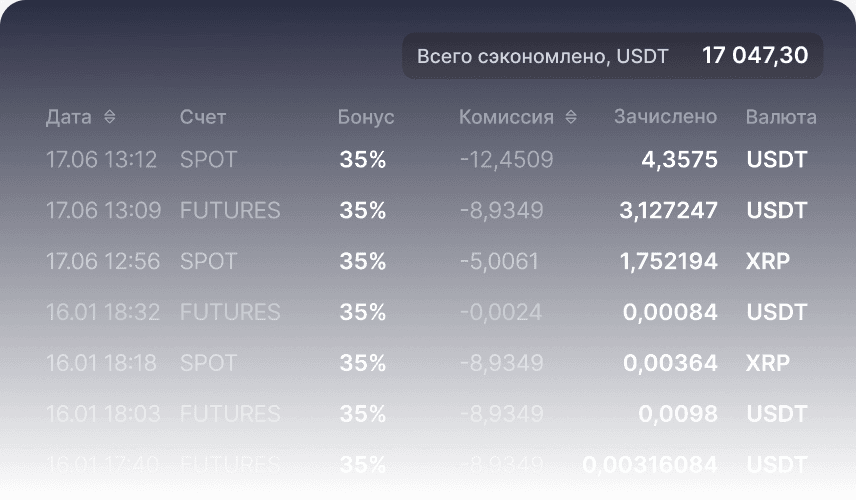The width and height of the screenshot is (856, 500).
Task: Click the 17.06 12:56 date cell
Action: [x=101, y=261]
